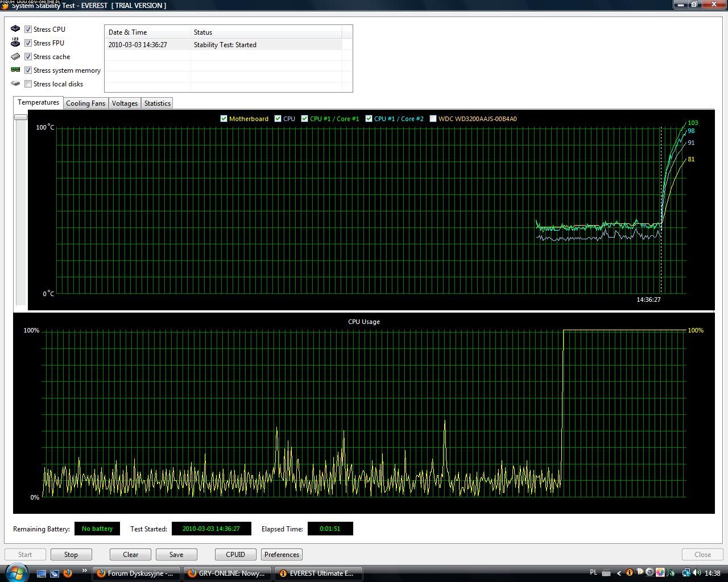Stop the running stability test
This screenshot has width=728, height=582.
tap(71, 555)
